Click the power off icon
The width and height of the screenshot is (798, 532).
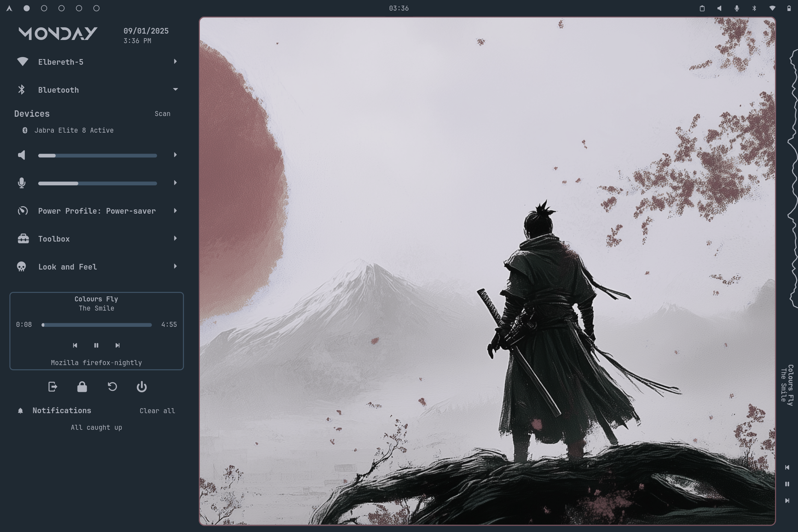pyautogui.click(x=142, y=387)
